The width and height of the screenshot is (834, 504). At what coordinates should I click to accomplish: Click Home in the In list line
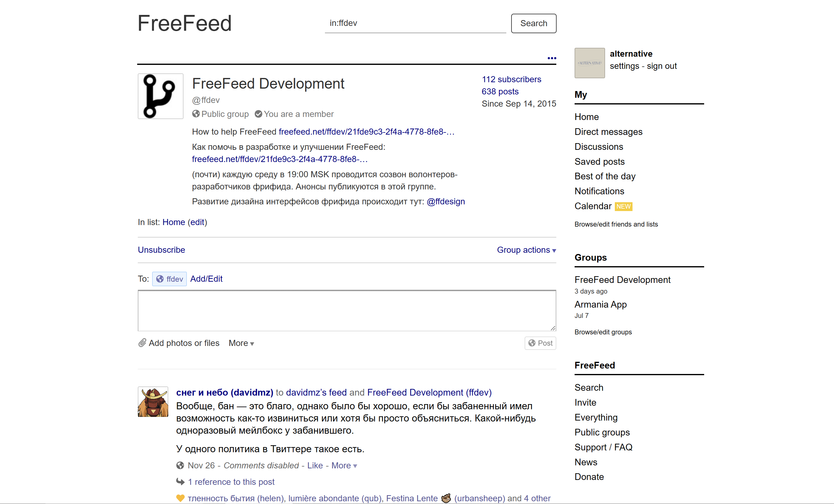click(174, 222)
